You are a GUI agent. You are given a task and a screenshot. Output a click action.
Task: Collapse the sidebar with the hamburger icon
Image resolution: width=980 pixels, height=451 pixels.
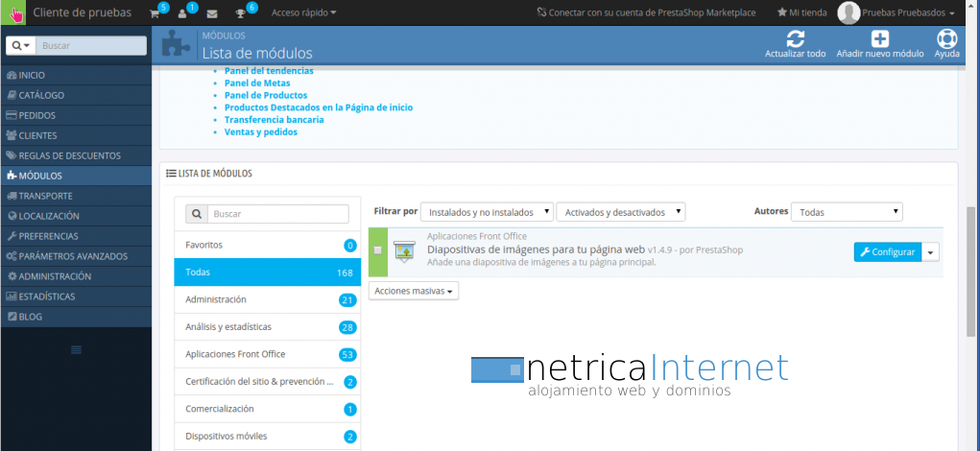coord(76,348)
